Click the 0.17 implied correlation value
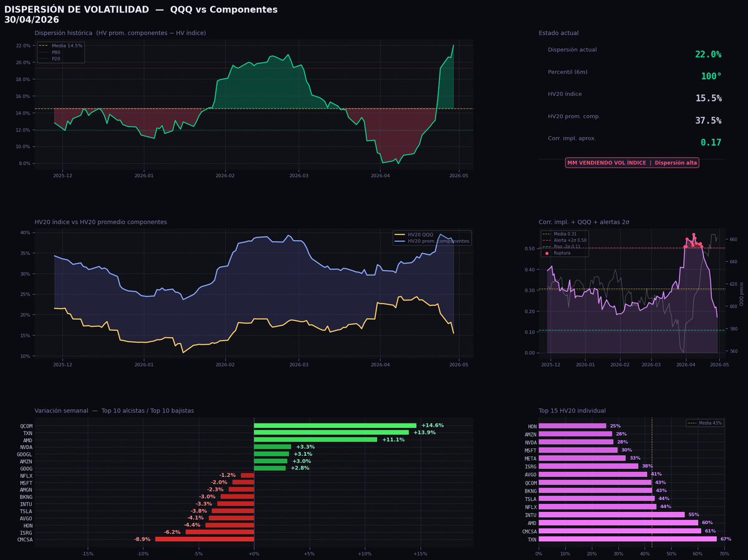This screenshot has width=748, height=560. (711, 143)
